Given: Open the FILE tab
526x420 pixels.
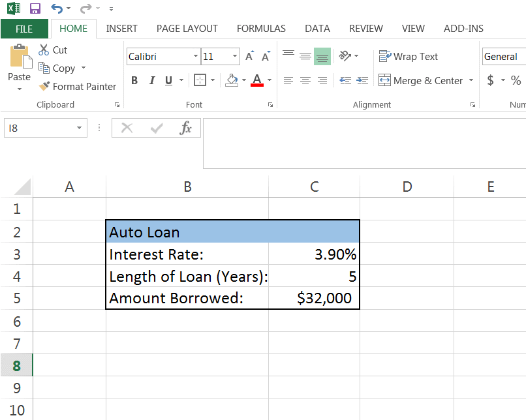Looking at the screenshot, I should click(x=24, y=29).
